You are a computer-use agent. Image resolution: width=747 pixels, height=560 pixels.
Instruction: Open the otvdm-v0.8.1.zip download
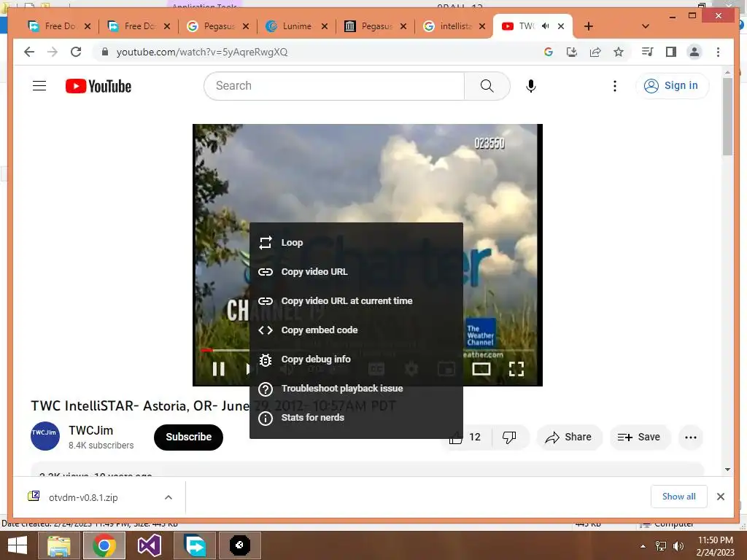pos(83,497)
